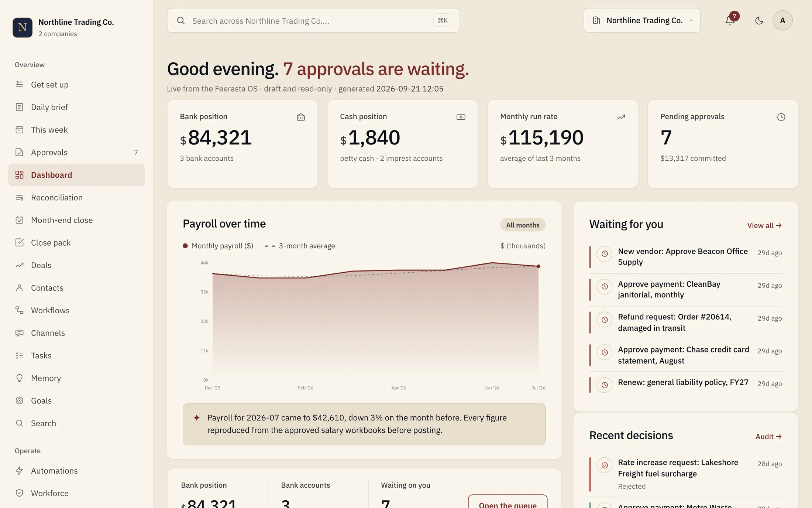Click the search magnifier icon in search bar
Screen dimensions: 812x508
180,20
